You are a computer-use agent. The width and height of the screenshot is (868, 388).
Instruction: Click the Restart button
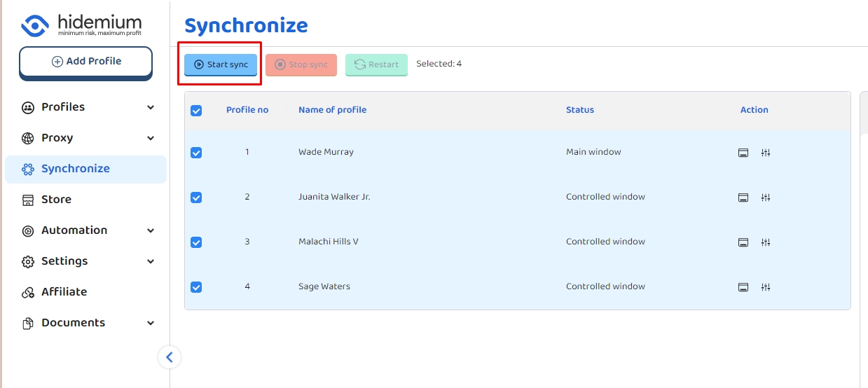point(376,64)
